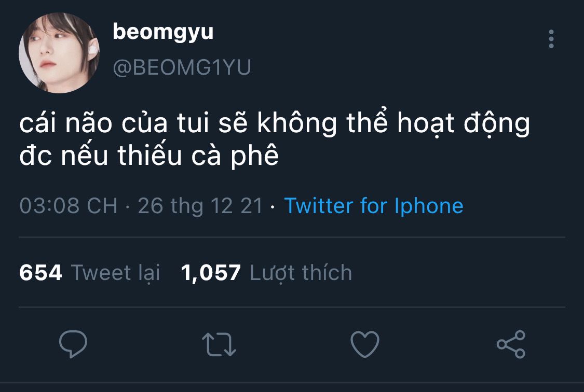Image resolution: width=584 pixels, height=392 pixels.
Task: Select the tweet timestamp 03:08 CH
Action: point(69,206)
